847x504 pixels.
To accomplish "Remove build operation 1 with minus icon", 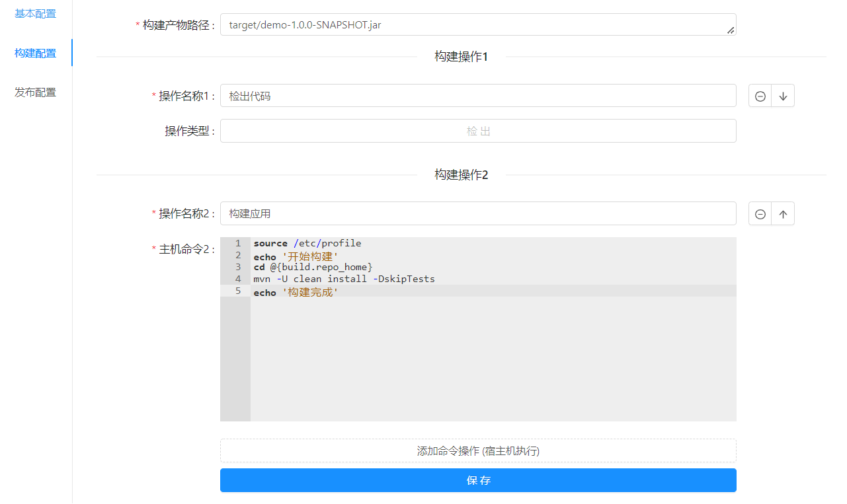I will click(x=760, y=96).
